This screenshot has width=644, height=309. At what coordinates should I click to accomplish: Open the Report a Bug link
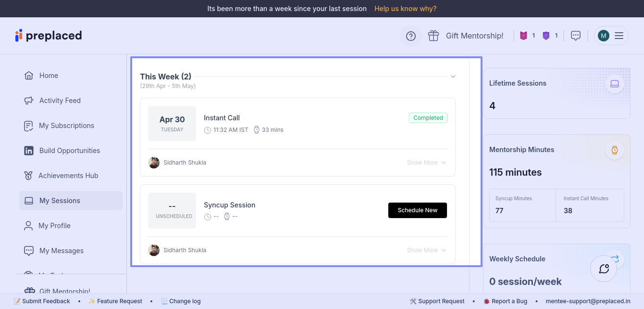(x=509, y=301)
